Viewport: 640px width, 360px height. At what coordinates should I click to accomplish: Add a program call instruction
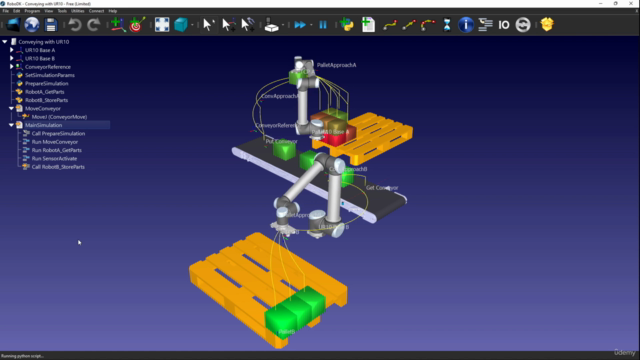tap(485, 25)
